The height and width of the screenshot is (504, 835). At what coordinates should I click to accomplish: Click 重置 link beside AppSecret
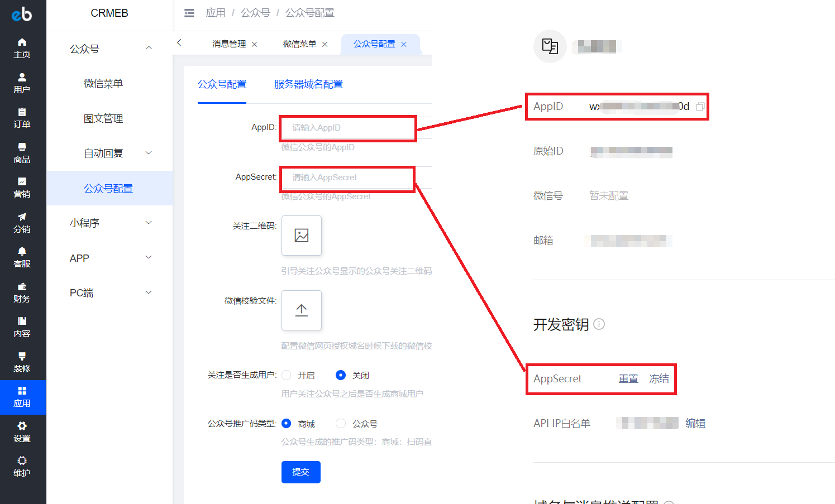628,379
